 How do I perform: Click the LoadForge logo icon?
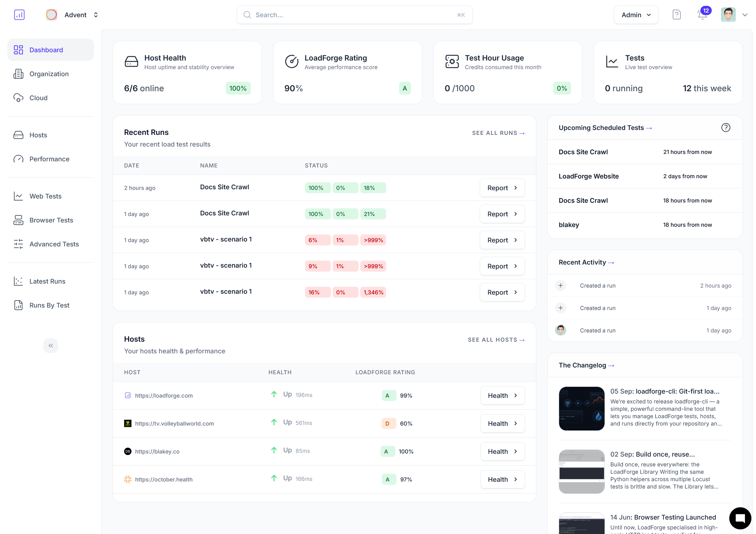[19, 15]
